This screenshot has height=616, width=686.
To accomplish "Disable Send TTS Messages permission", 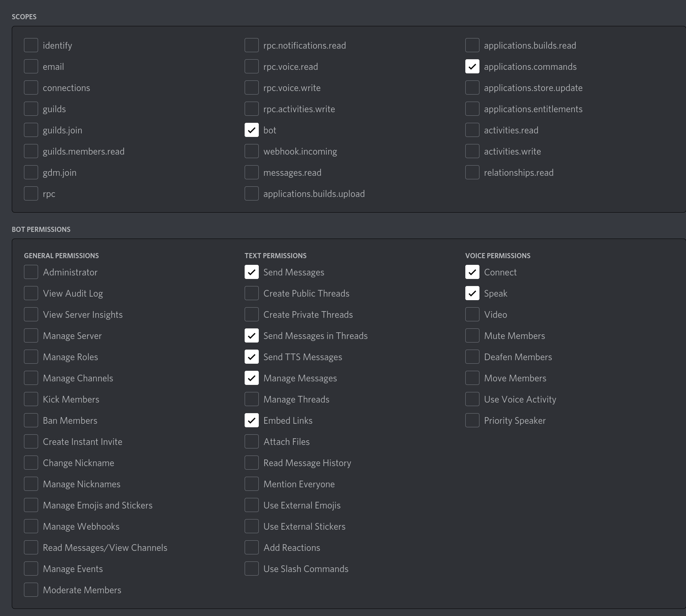I will click(252, 357).
